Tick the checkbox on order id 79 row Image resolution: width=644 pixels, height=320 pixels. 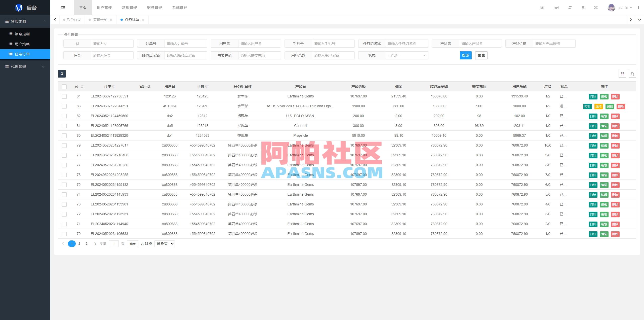pyautogui.click(x=64, y=145)
